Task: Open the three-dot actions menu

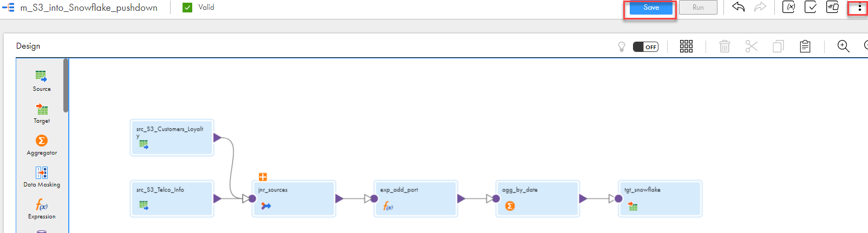Action: [x=859, y=8]
